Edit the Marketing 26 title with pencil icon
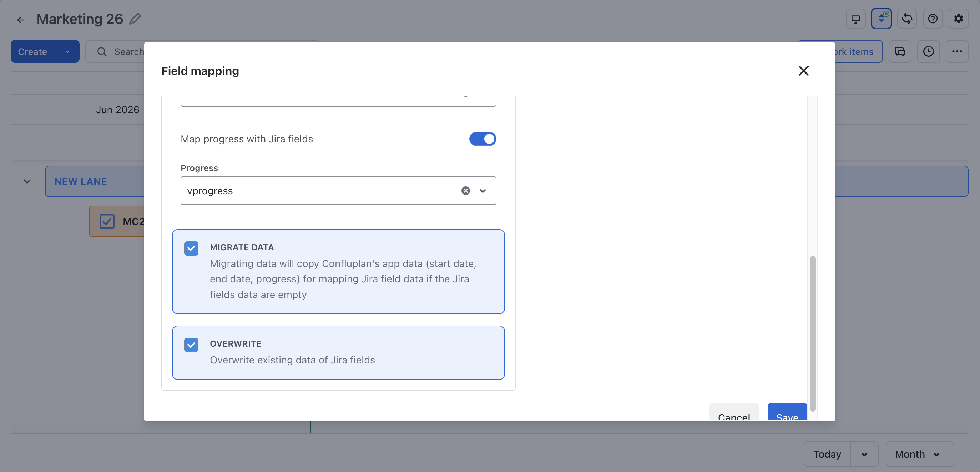This screenshot has width=980, height=472. [135, 19]
